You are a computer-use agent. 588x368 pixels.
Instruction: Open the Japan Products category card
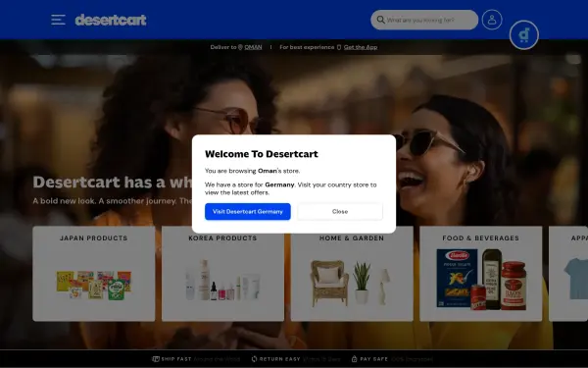tap(94, 274)
